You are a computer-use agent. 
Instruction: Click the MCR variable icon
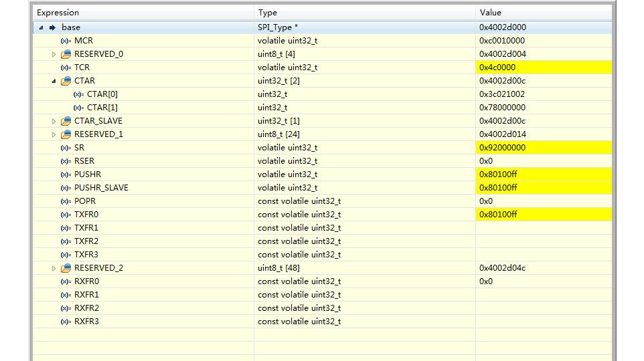click(x=66, y=41)
